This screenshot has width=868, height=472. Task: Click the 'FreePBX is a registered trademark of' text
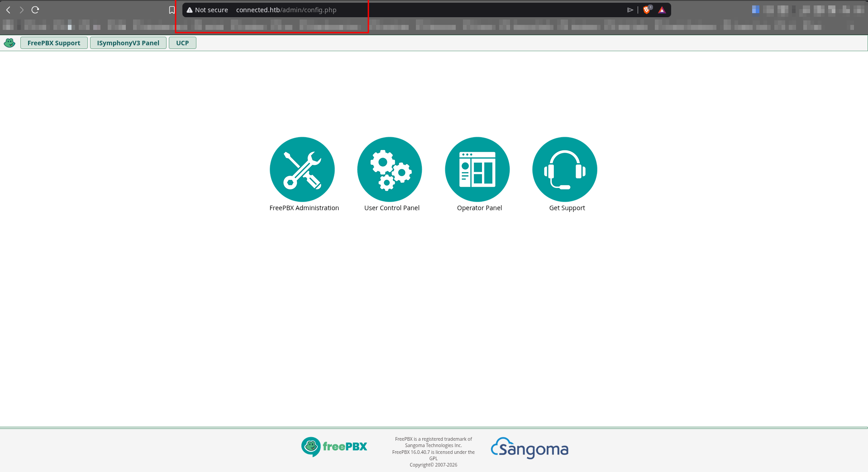[434, 439]
